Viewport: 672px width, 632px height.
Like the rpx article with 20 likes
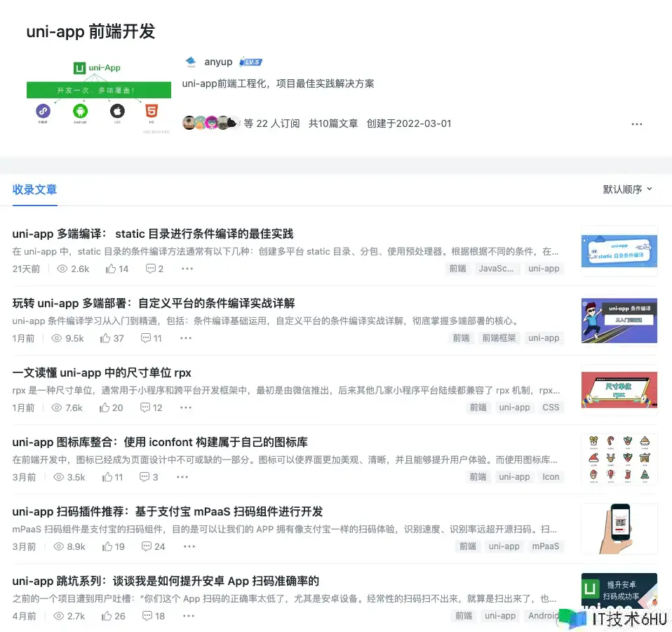click(x=111, y=408)
